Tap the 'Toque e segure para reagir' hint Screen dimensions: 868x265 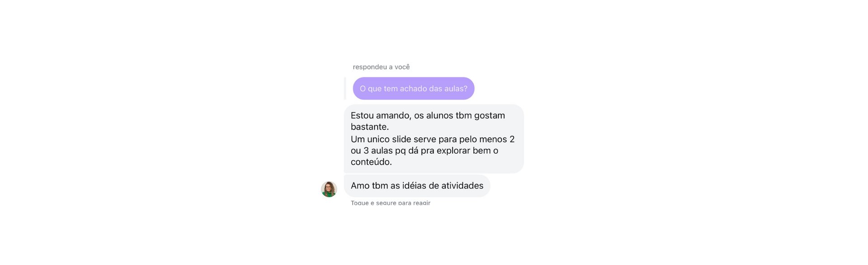tap(391, 203)
